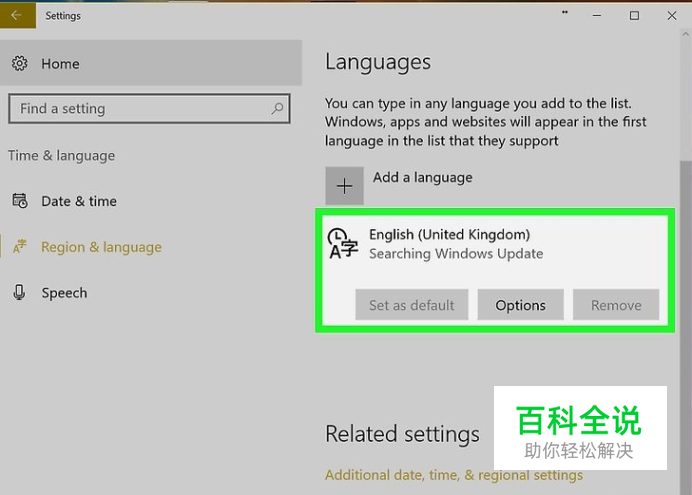Click the Remove language button

pyautogui.click(x=616, y=305)
